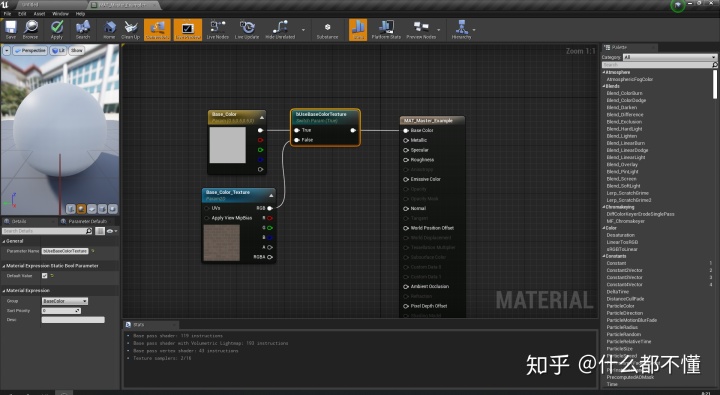Open the Group dropdown showing BaseColor
720x395 pixels.
pyautogui.click(x=65, y=301)
